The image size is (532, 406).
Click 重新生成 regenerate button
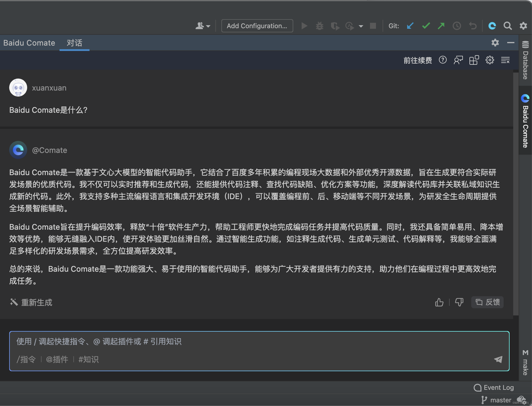(31, 302)
